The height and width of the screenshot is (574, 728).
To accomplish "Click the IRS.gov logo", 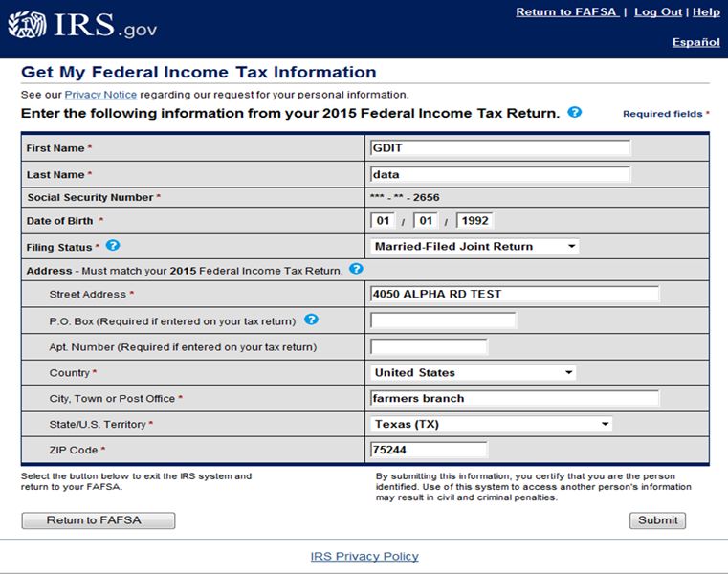I will click(x=82, y=25).
